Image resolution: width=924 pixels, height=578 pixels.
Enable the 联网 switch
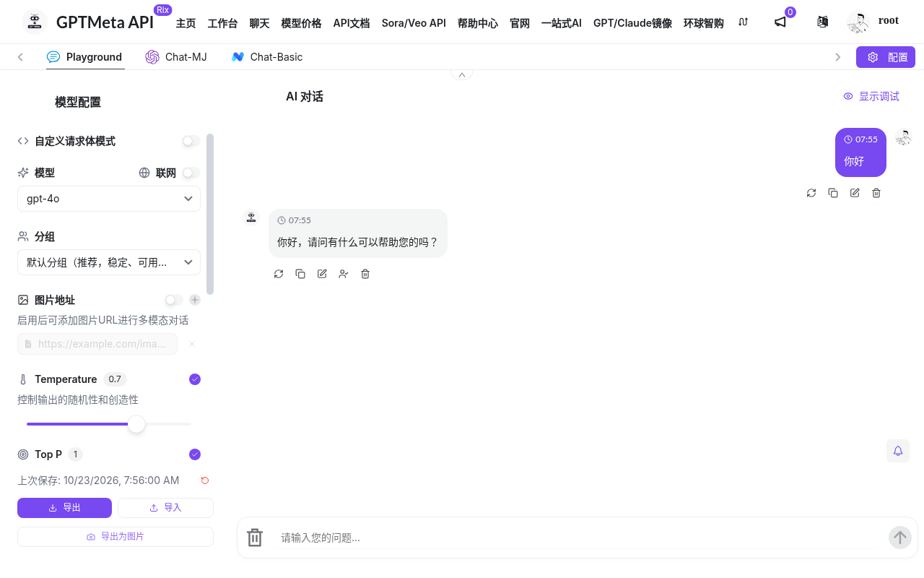pyautogui.click(x=191, y=173)
